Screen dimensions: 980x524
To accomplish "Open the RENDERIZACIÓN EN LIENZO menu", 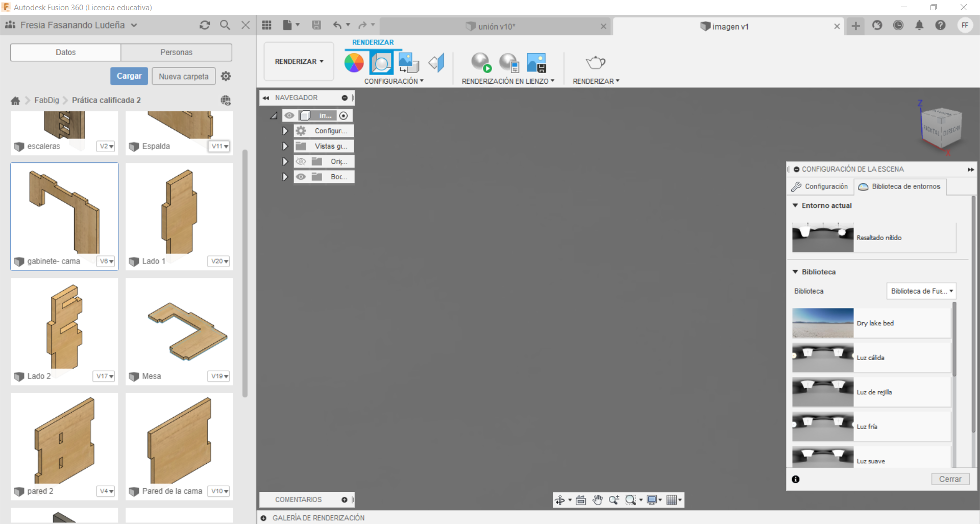I will [x=508, y=81].
